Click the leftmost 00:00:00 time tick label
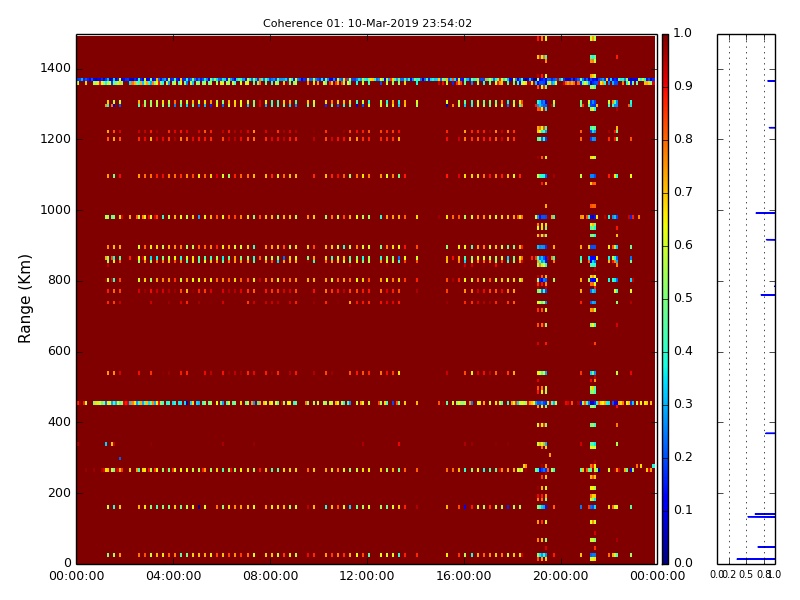This screenshot has height=600, width=800. pyautogui.click(x=77, y=576)
